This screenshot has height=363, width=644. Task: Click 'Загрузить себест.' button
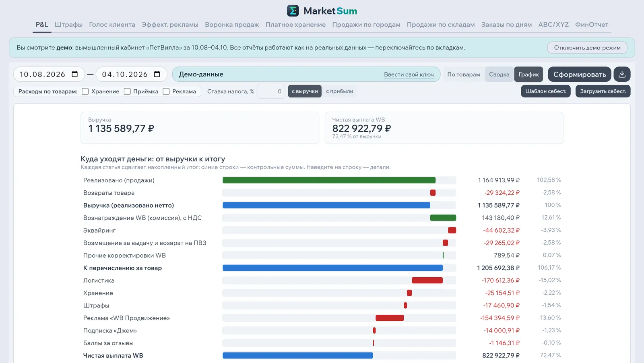click(x=603, y=91)
